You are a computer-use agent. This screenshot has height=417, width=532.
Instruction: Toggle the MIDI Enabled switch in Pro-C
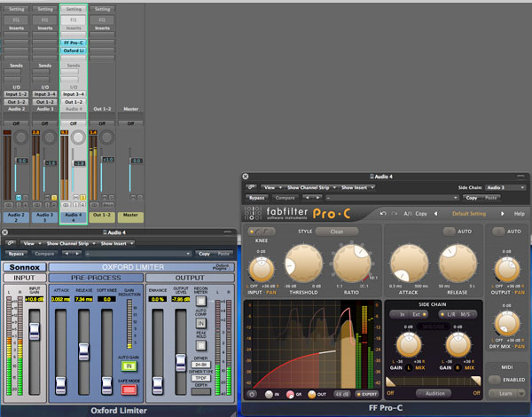coord(495,380)
